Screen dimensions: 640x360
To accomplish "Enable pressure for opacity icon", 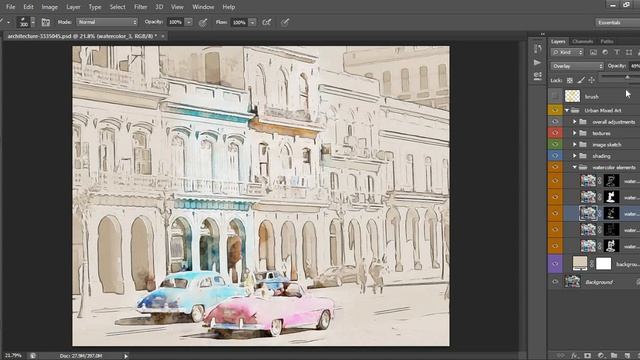I will coord(202,22).
